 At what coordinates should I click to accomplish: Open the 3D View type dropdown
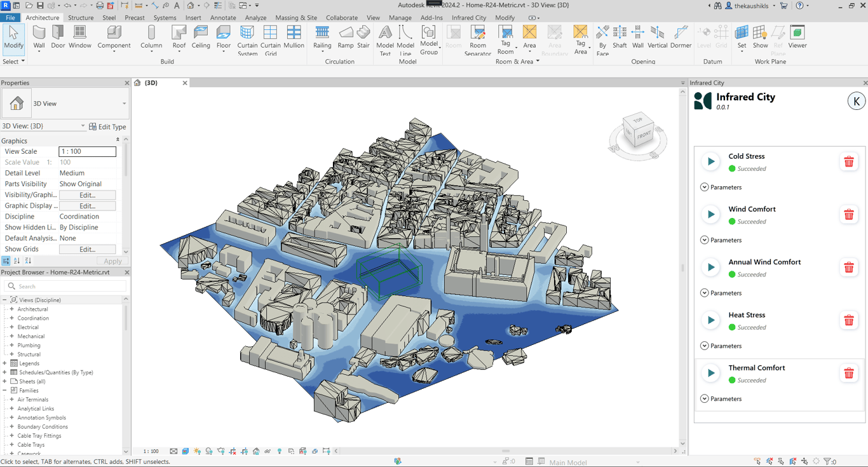124,104
